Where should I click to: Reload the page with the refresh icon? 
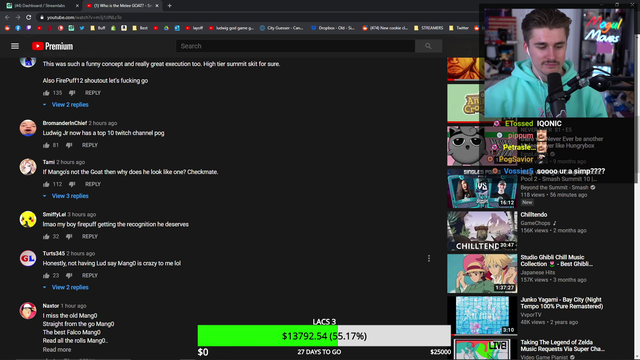tap(29, 17)
